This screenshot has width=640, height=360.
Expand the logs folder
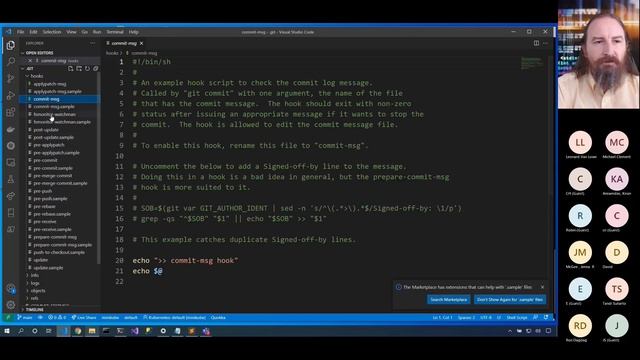(x=35, y=283)
